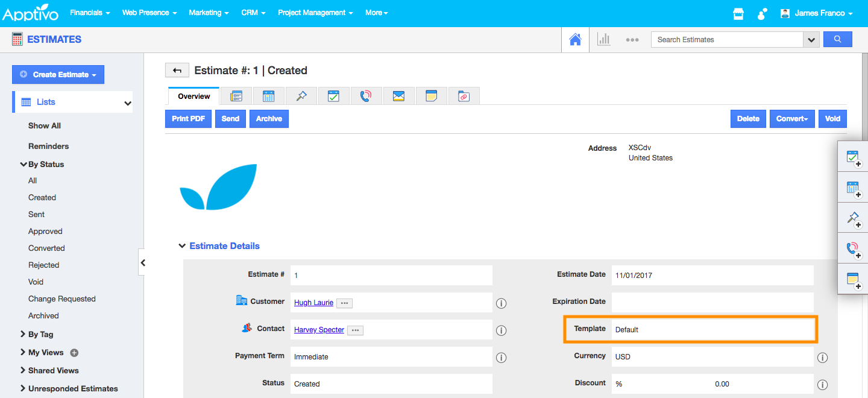This screenshot has width=868, height=398.
Task: Open the Hugh Laurie customer link
Action: click(313, 303)
